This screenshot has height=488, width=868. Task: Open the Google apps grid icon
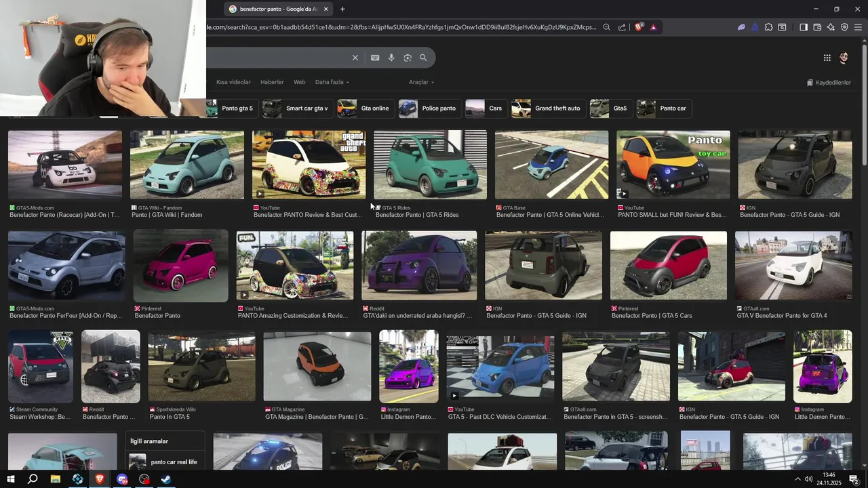tap(827, 58)
